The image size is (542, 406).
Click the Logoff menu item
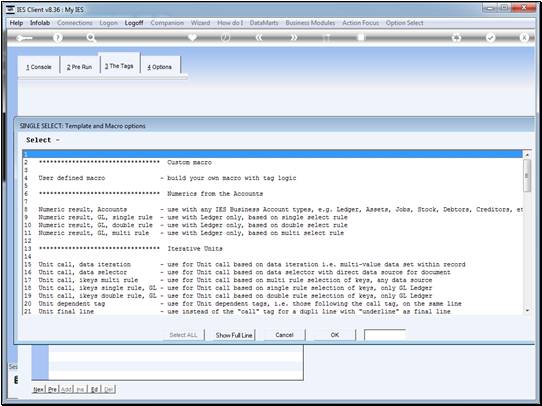point(134,23)
